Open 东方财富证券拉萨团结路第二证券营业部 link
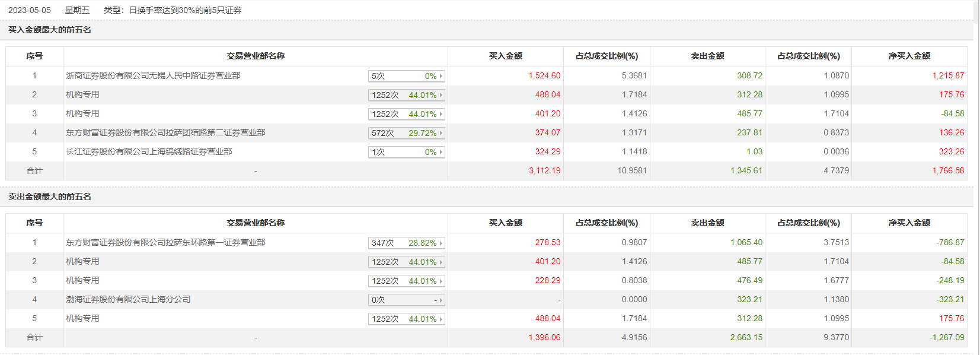980x355 pixels. click(x=165, y=132)
